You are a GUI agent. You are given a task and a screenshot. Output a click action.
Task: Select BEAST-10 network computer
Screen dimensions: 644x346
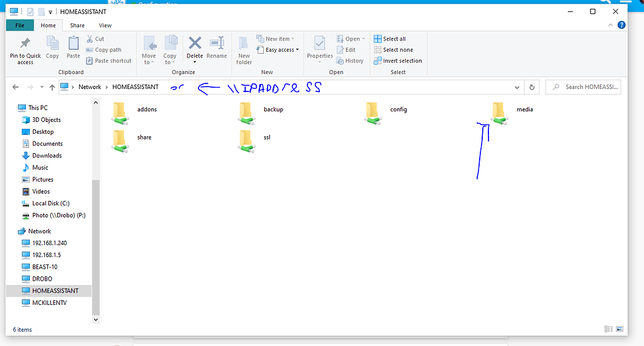click(40, 267)
